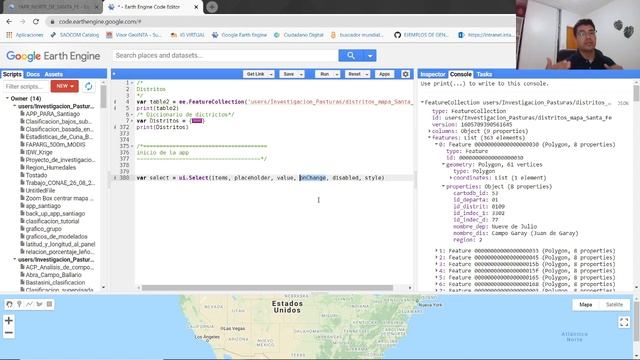Switch to the Tasks tab
This screenshot has width=640, height=360.
[484, 74]
